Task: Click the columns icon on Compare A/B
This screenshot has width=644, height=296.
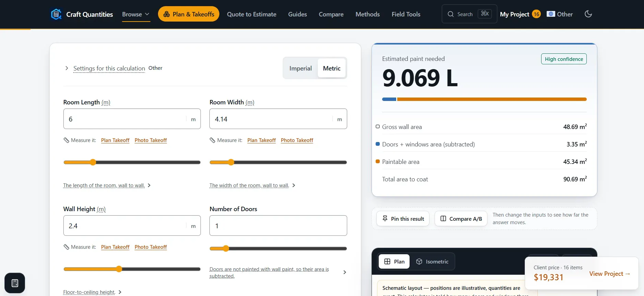Action: point(443,219)
